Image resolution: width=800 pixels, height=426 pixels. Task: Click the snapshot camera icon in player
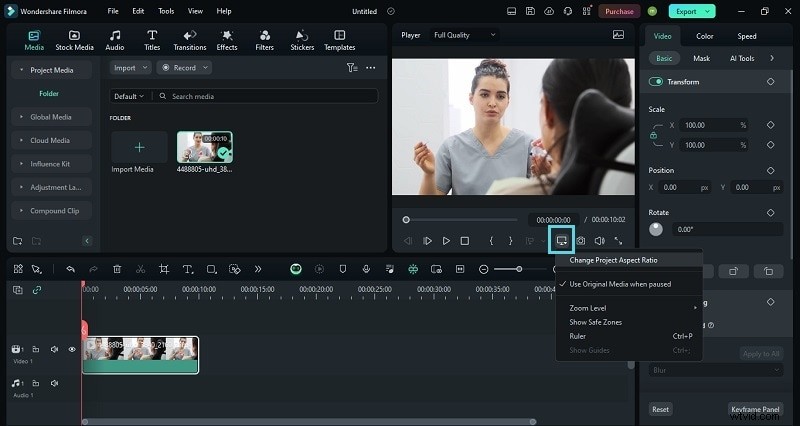point(581,241)
